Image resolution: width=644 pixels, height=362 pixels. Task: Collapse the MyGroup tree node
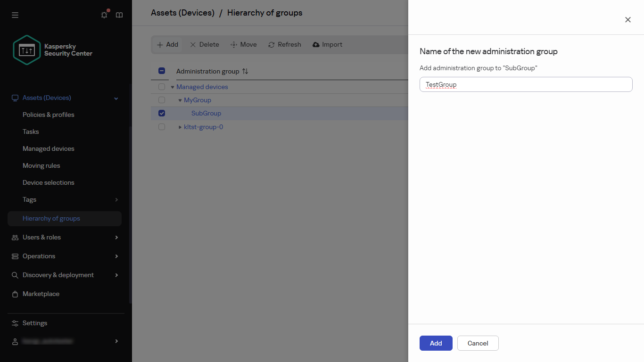pyautogui.click(x=180, y=100)
